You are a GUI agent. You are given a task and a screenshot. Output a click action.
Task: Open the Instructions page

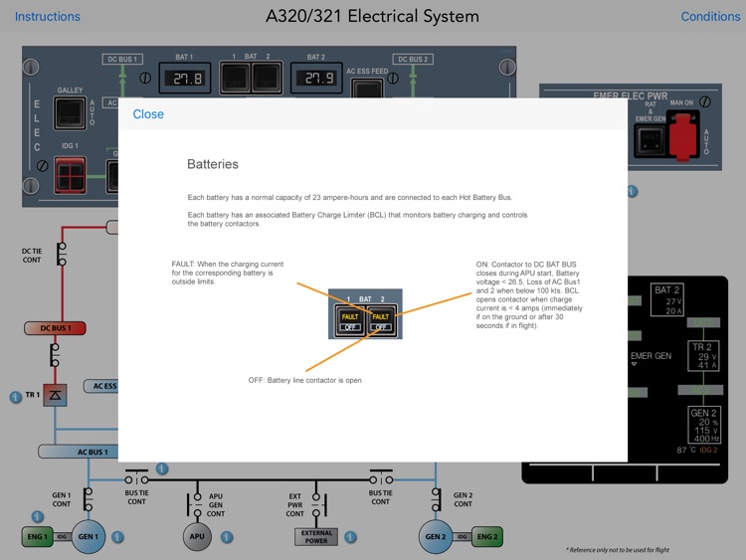[48, 16]
